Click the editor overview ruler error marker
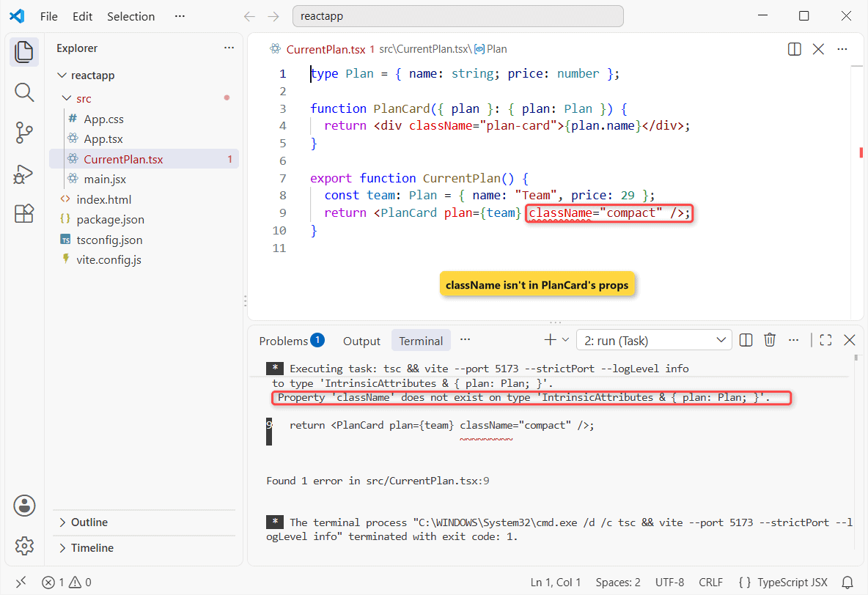Viewport: 868px width, 595px height. pyautogui.click(x=861, y=152)
